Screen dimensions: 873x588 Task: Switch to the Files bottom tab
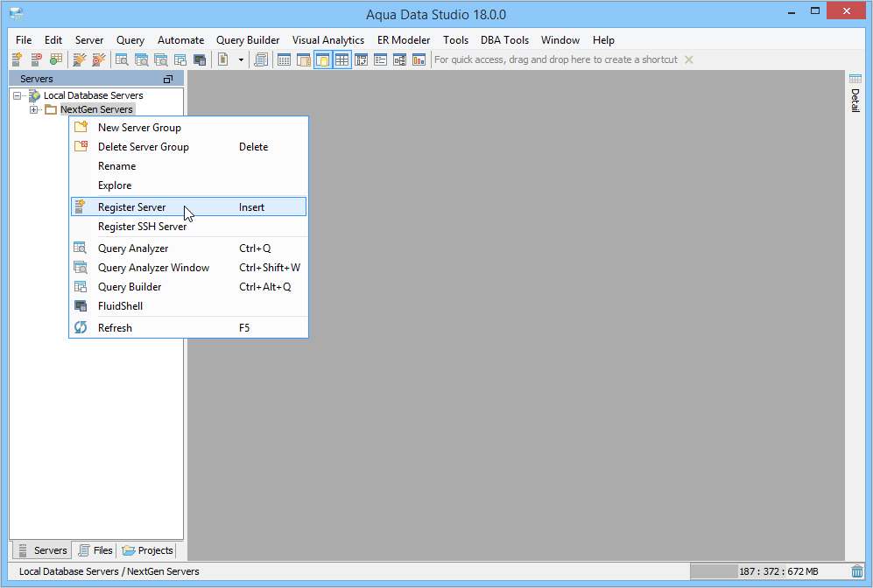point(95,550)
